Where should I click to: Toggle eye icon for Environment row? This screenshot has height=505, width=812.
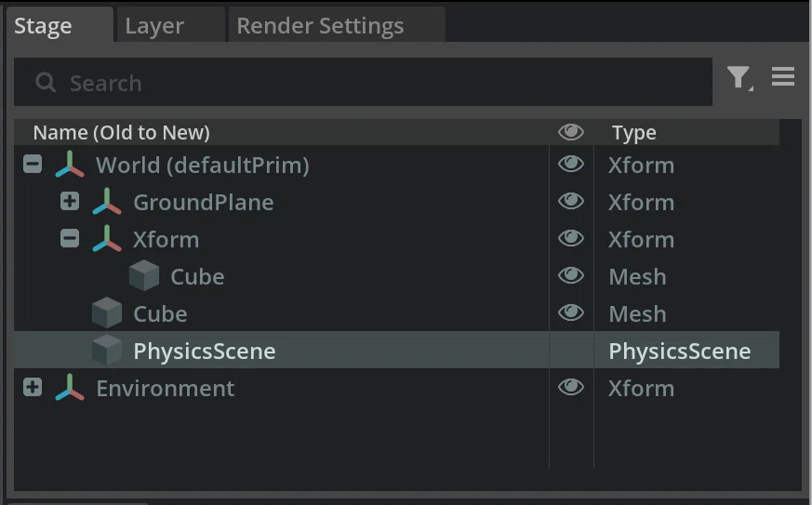pyautogui.click(x=571, y=387)
